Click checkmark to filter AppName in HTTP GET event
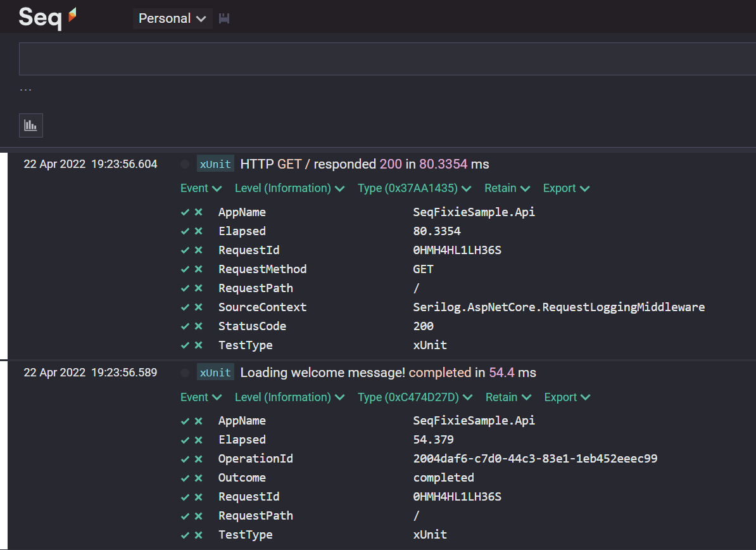 [185, 212]
